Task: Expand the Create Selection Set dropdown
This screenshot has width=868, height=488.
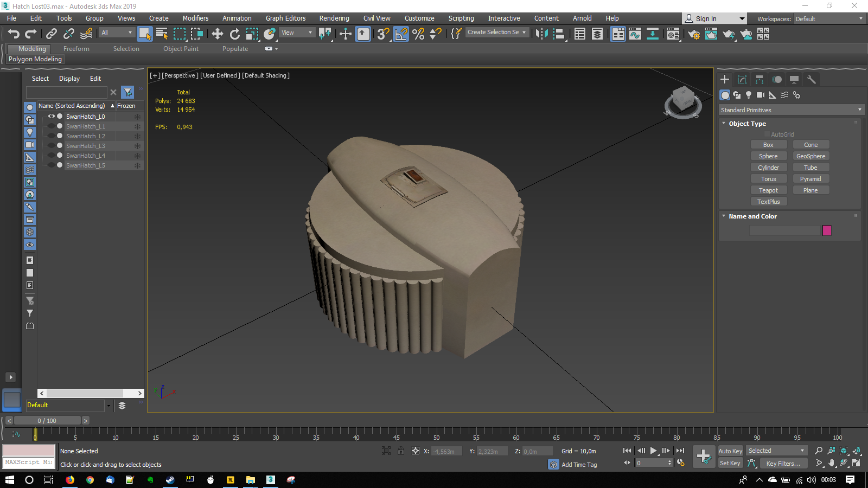Action: pyautogui.click(x=496, y=33)
